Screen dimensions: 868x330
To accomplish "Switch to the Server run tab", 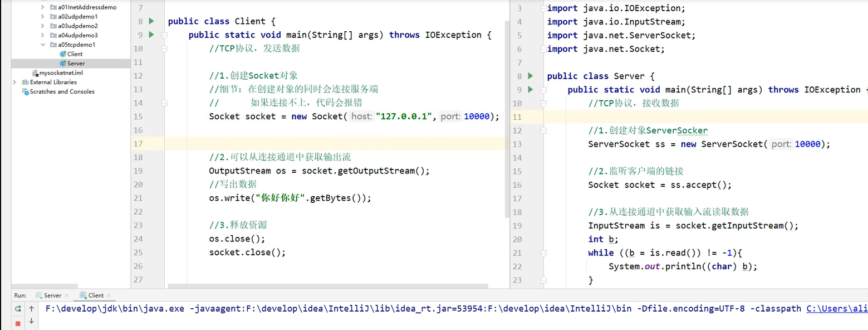I will click(53, 295).
